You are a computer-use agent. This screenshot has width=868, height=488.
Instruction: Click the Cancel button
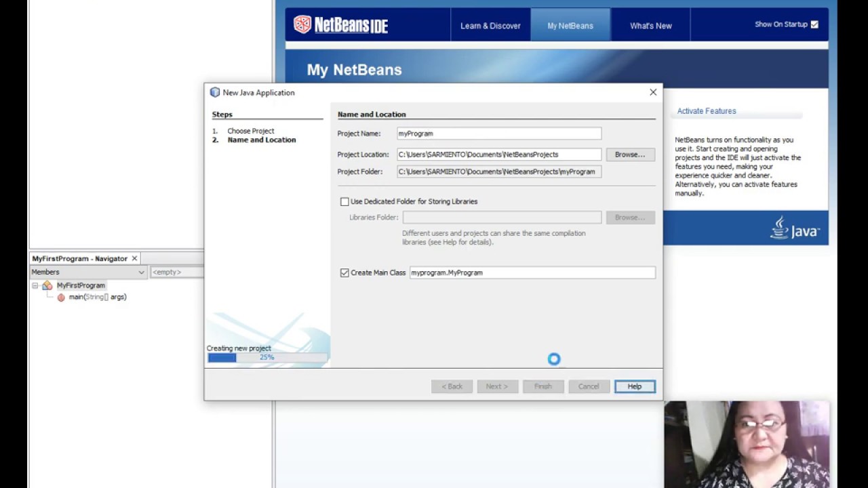click(x=589, y=386)
